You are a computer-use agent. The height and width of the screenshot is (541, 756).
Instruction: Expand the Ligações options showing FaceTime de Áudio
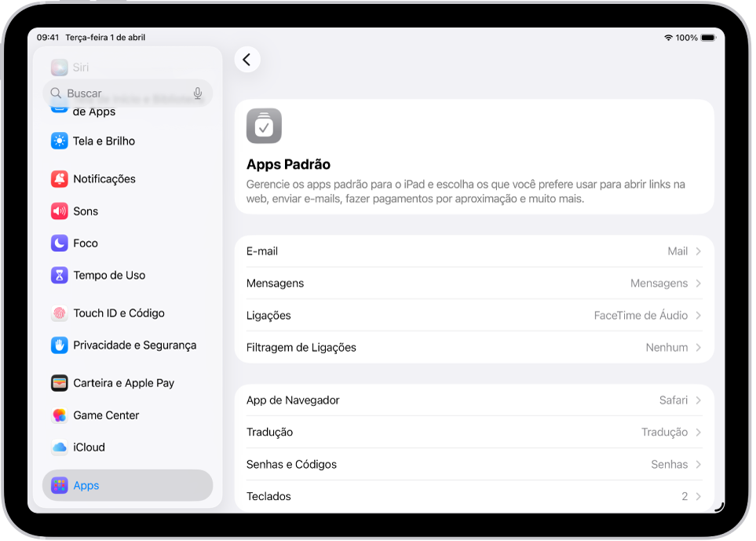point(471,315)
